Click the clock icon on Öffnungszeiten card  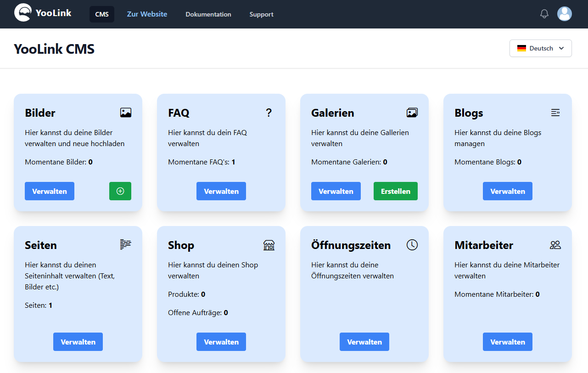pos(412,245)
